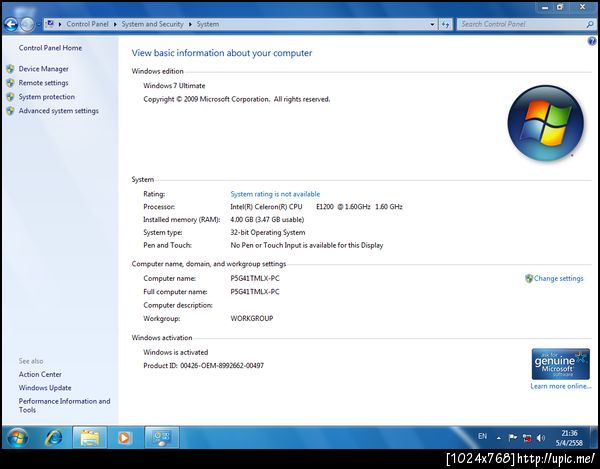Open Control Panel Home link

coord(50,48)
